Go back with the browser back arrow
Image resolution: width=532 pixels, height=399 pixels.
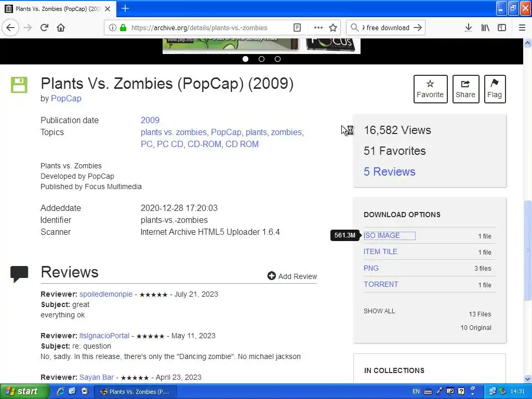click(10, 28)
